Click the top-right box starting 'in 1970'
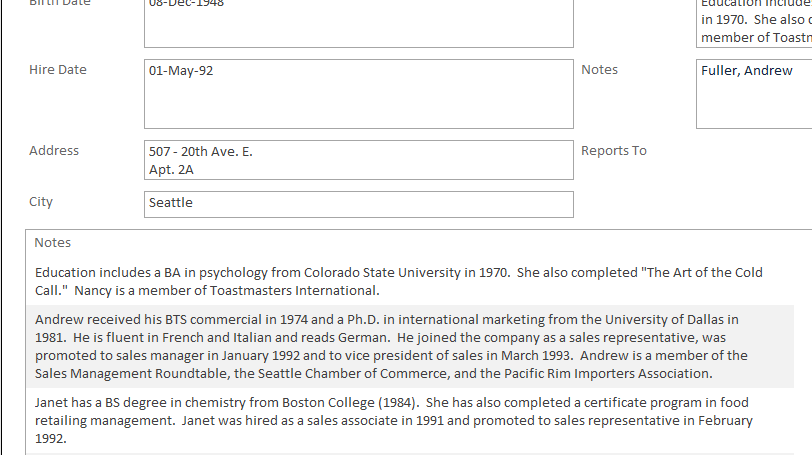Viewport: 812px width, 455px height. [753, 22]
